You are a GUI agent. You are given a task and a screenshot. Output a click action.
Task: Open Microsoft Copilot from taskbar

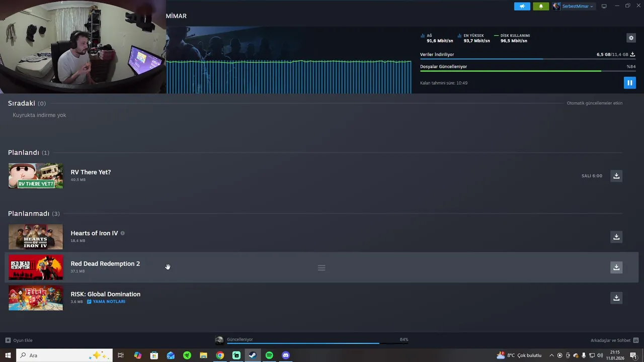click(x=137, y=355)
